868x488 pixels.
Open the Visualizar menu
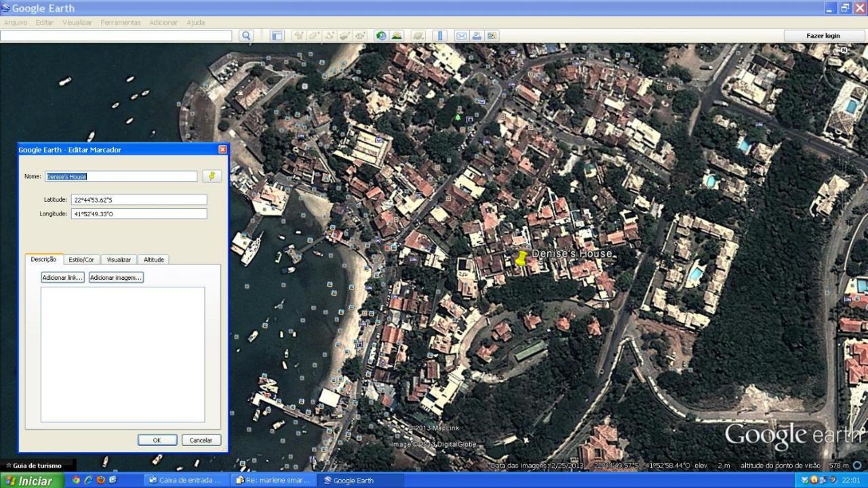[x=77, y=22]
